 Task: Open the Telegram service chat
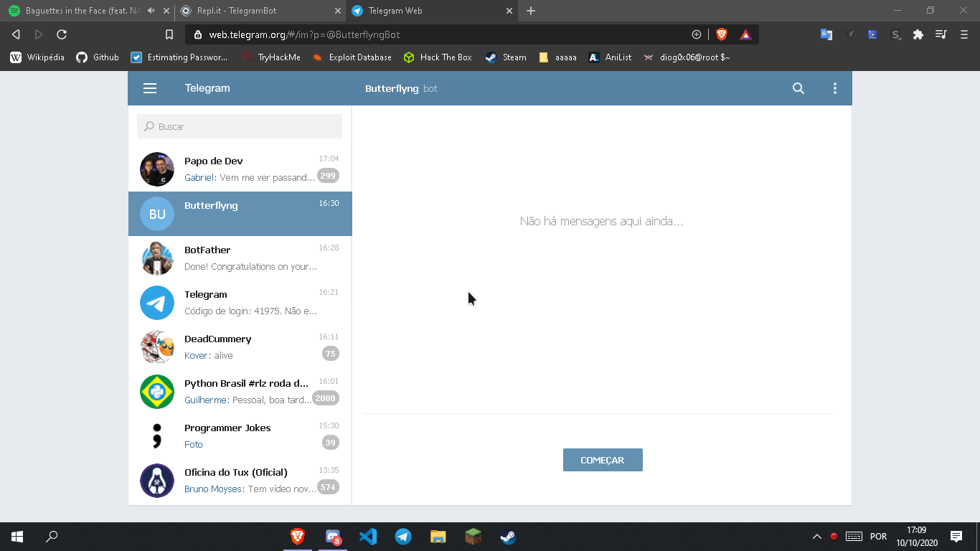click(240, 303)
